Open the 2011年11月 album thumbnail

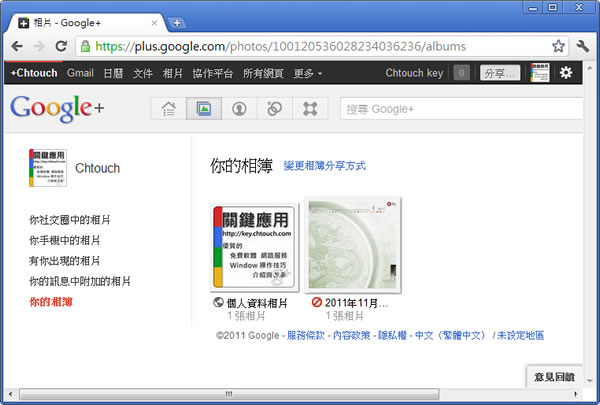coord(353,245)
